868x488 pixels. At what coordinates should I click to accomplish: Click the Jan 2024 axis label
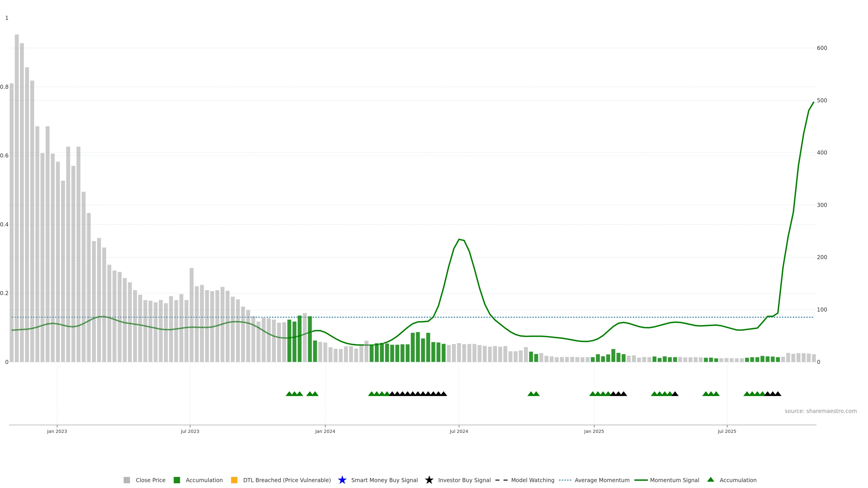point(325,431)
